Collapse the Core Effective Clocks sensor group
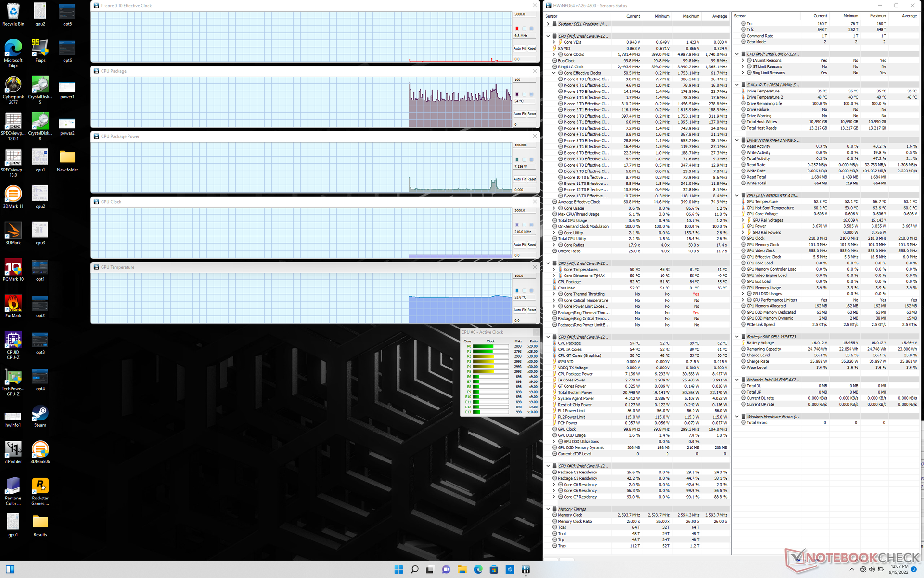 pyautogui.click(x=554, y=73)
